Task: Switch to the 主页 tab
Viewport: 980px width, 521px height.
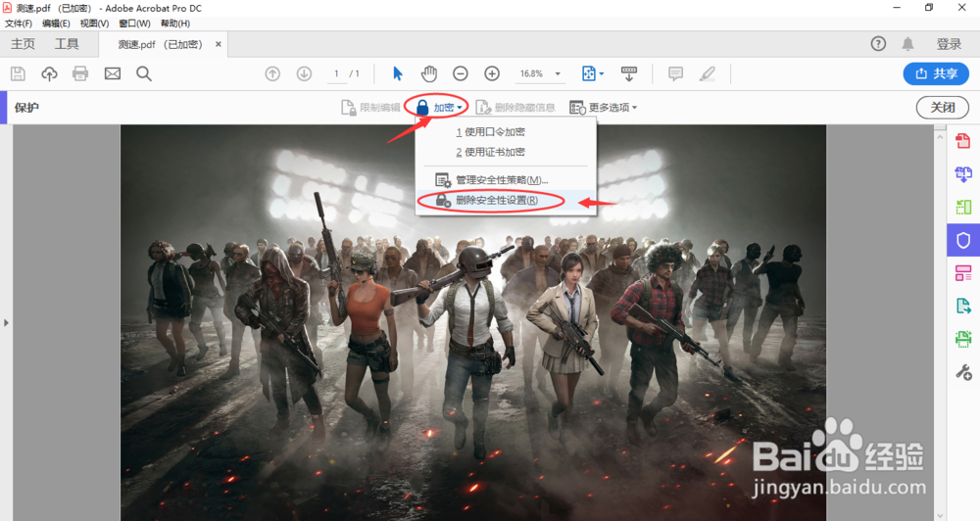Action: pos(23,44)
